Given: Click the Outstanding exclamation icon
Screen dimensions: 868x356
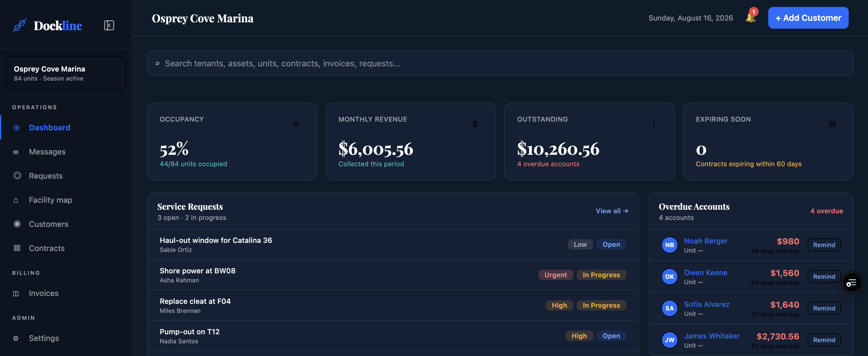Looking at the screenshot, I should (x=653, y=124).
